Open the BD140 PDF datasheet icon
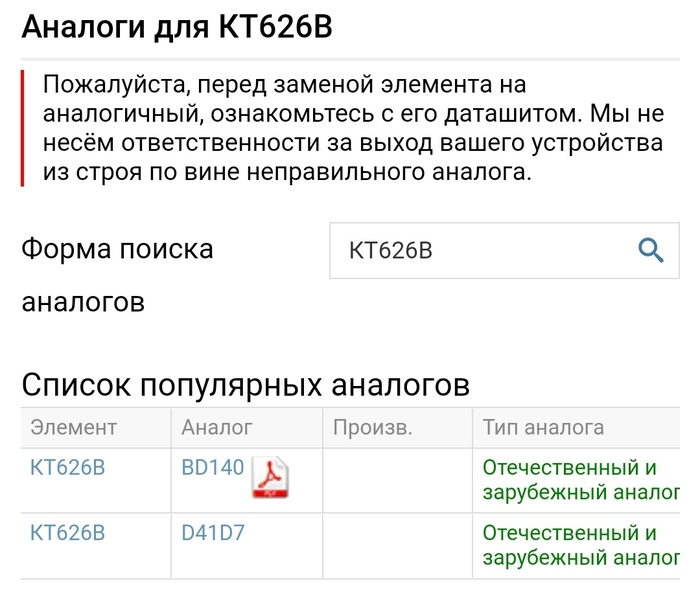 (x=270, y=477)
